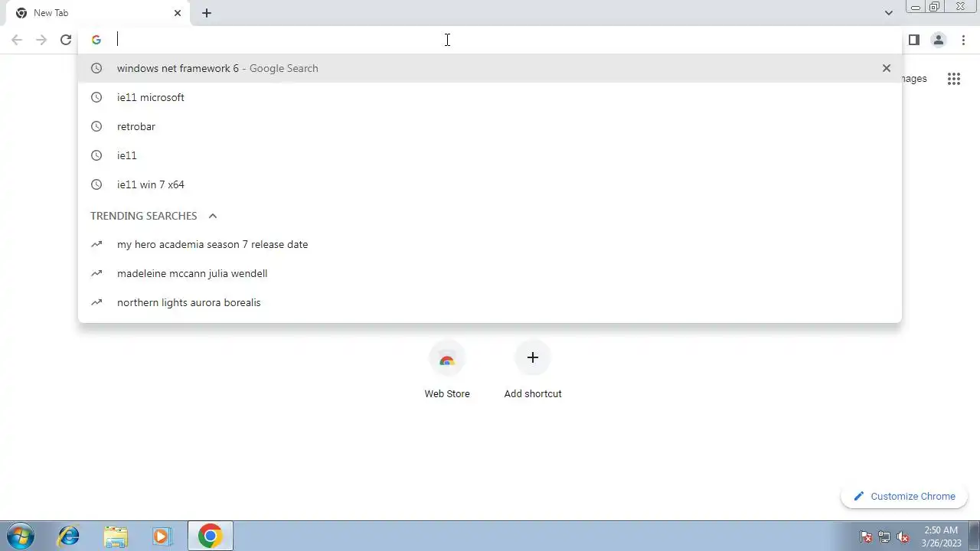The height and width of the screenshot is (551, 980).
Task: Open the Chrome three-dot menu
Action: [x=963, y=40]
